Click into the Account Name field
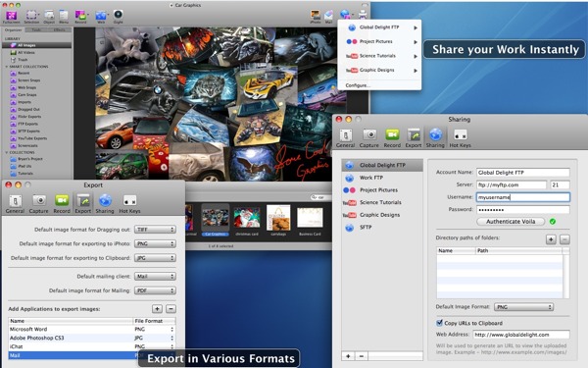588x368 pixels. (x=523, y=173)
